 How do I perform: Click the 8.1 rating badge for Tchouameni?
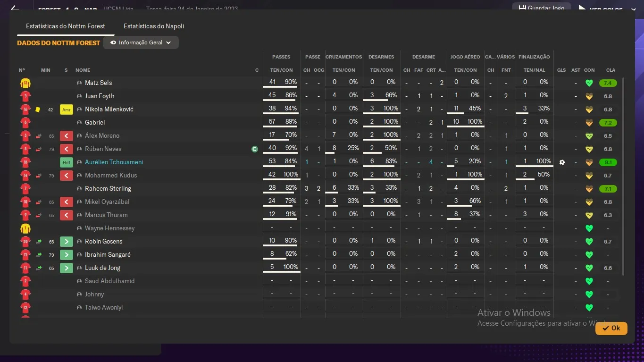coord(608,162)
